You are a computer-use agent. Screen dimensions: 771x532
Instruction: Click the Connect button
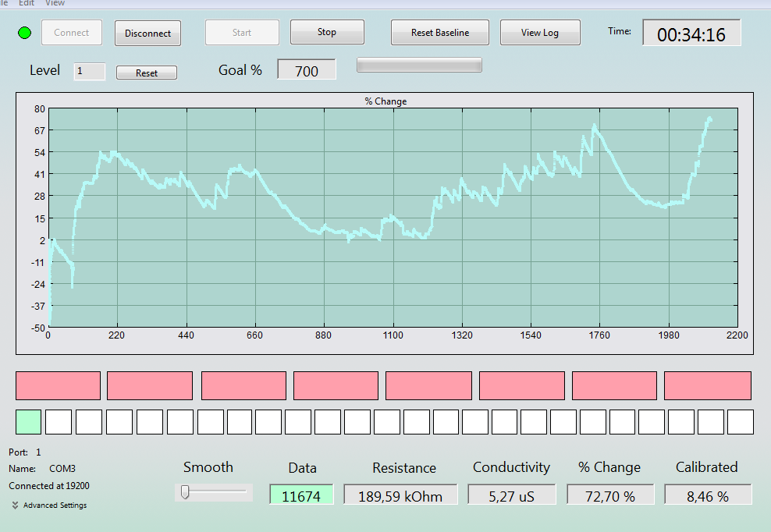tap(72, 33)
